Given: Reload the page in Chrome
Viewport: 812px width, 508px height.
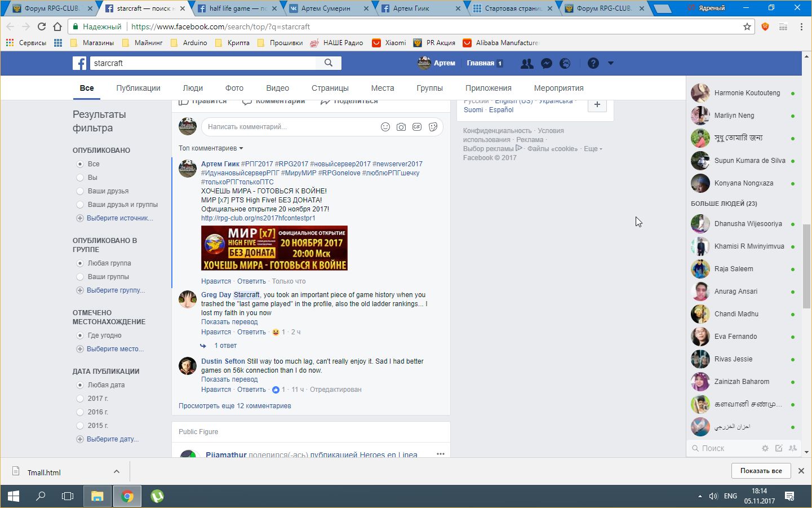Looking at the screenshot, I should 42,26.
